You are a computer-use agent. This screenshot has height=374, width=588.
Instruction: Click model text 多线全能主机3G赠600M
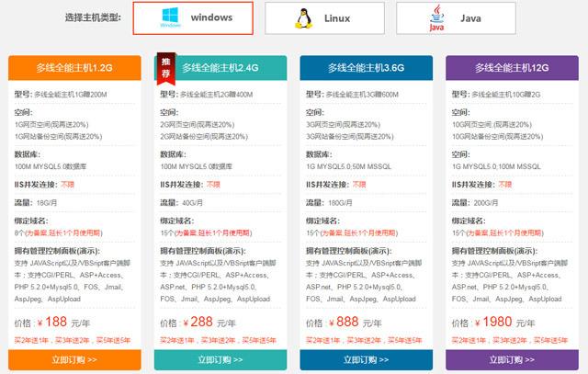[362, 95]
